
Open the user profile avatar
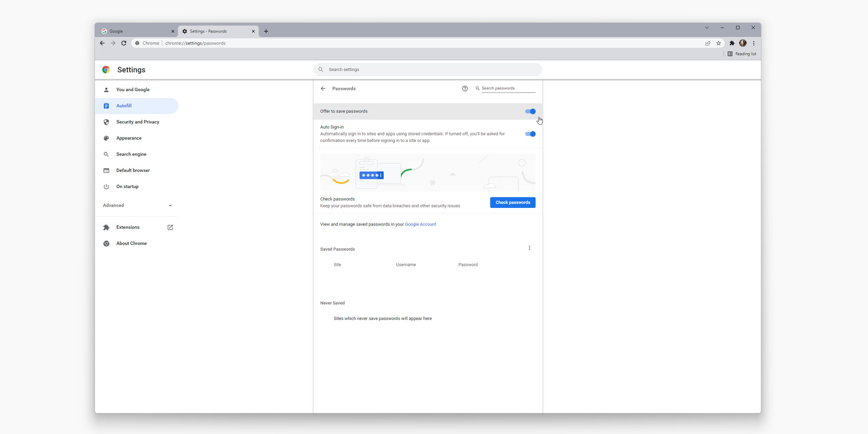pos(743,43)
